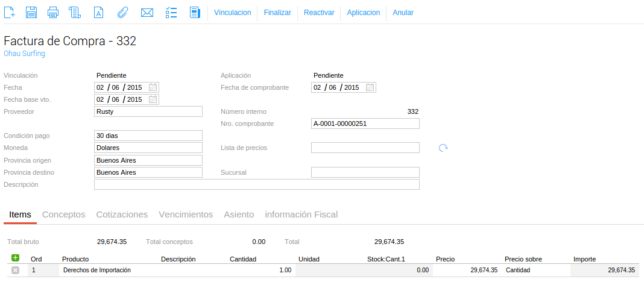This screenshot has height=294, width=644.
Task: Open calendar picker for Fecha
Action: (153, 87)
